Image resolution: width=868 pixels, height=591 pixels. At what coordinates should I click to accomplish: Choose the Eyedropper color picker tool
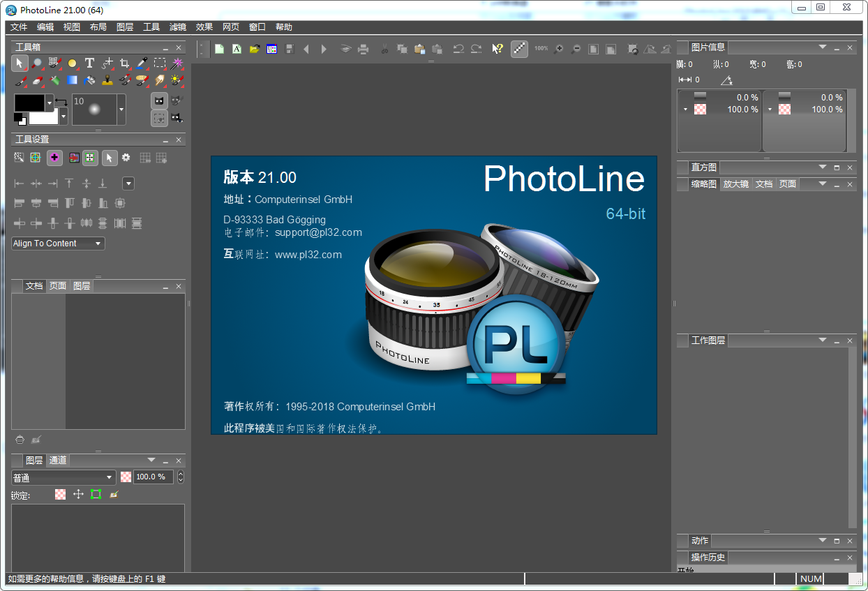coord(142,63)
